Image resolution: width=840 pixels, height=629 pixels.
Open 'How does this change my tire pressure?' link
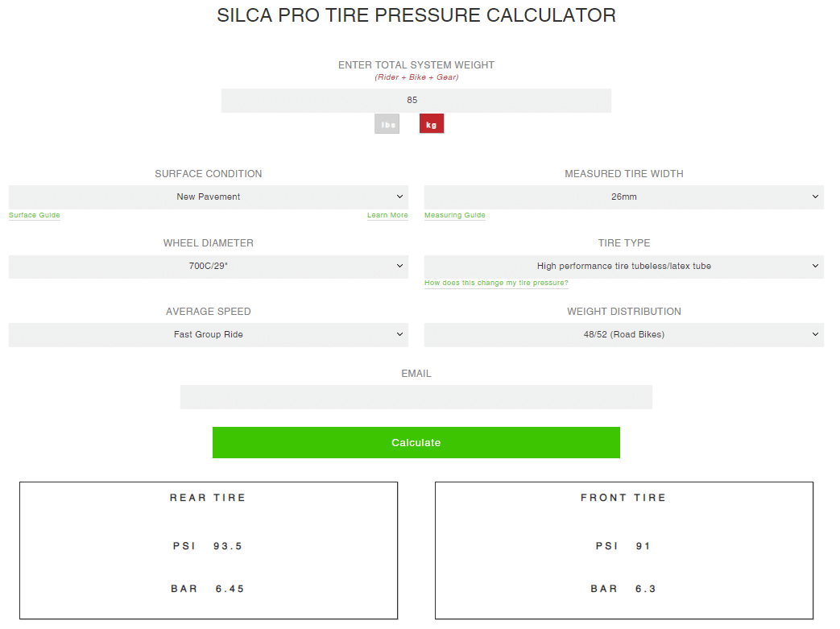tap(496, 283)
